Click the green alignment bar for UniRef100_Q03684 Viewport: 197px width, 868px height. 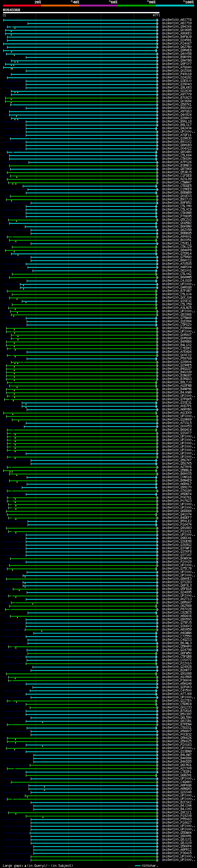point(81,101)
